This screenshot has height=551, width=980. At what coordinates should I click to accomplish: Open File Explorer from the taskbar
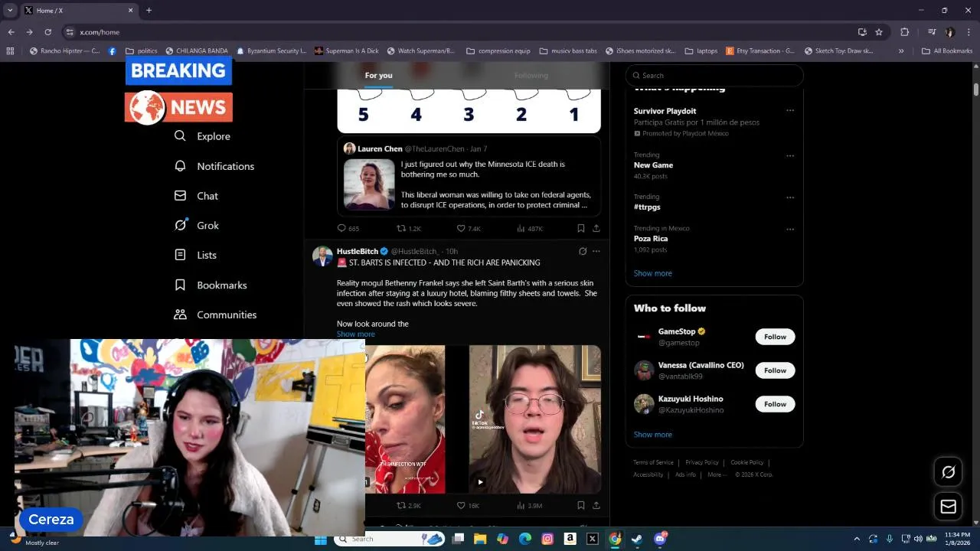tap(480, 539)
